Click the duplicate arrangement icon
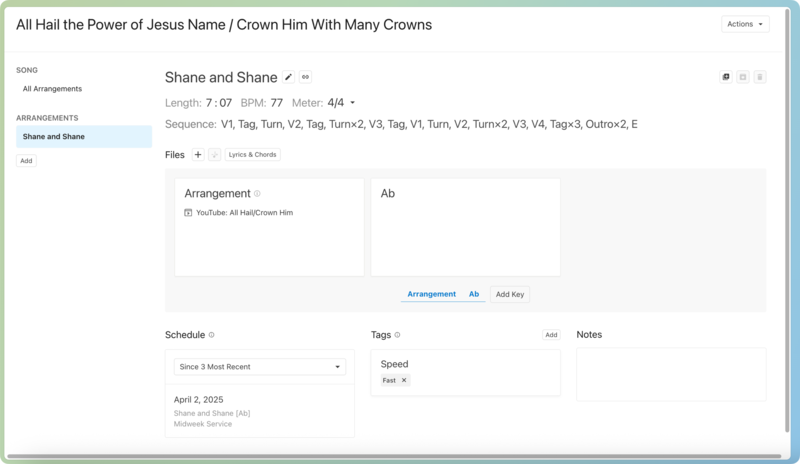Viewport: 800px width, 464px height. 726,77
